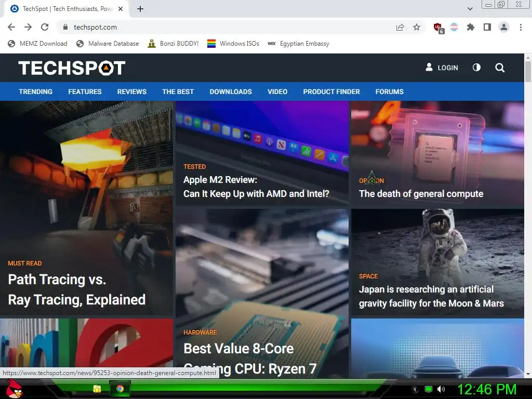This screenshot has height=399, width=532.
Task: Open the TRENDING menu
Action: [36, 91]
